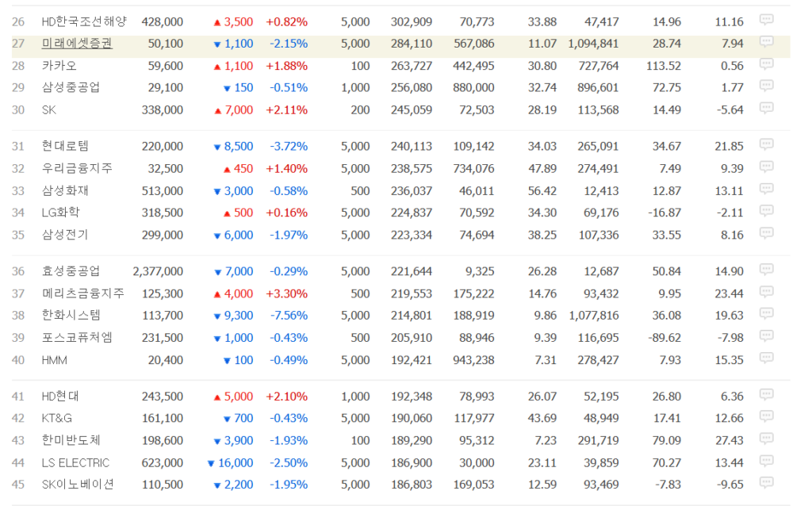Open discussion icon for 삼성화재 row

click(766, 189)
